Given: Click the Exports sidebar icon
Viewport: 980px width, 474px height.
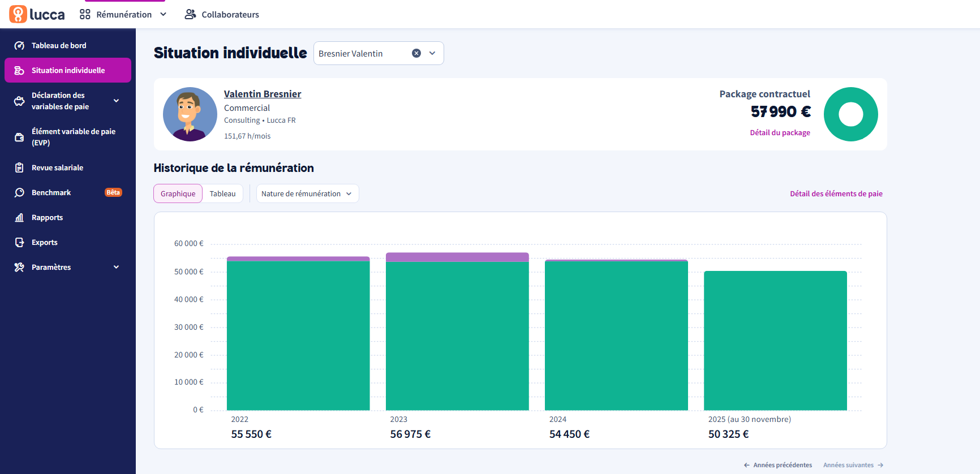Looking at the screenshot, I should (19, 243).
